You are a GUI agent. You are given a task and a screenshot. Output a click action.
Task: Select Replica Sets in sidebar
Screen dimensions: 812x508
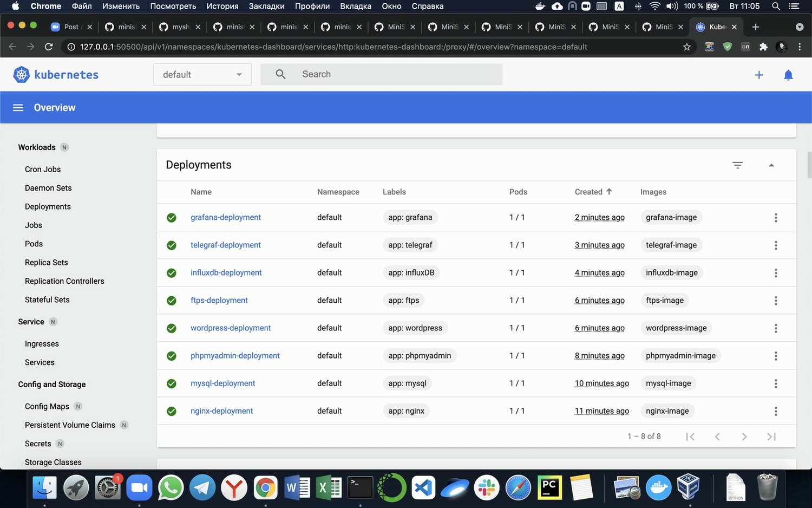coord(47,262)
